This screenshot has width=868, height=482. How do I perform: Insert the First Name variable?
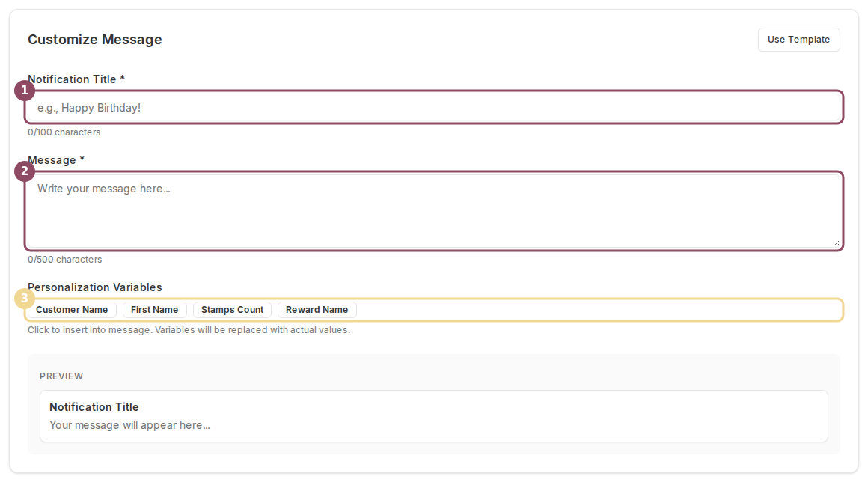[154, 310]
